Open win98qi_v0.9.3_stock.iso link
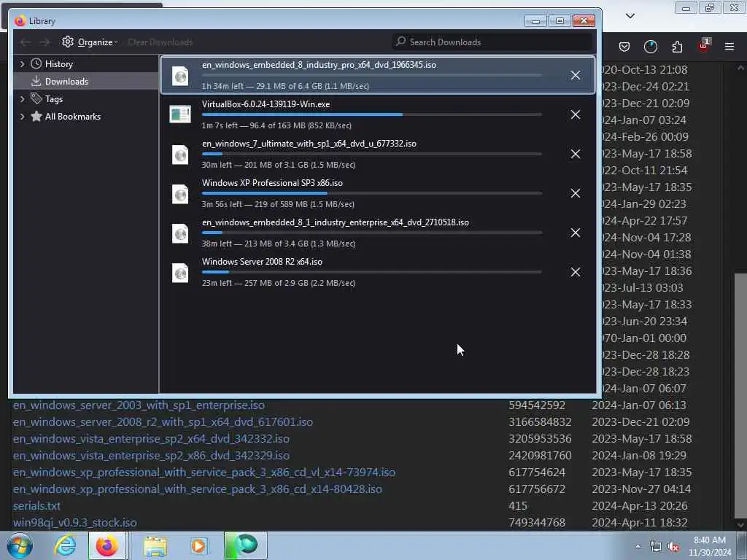Image resolution: width=747 pixels, height=560 pixels. coord(75,522)
